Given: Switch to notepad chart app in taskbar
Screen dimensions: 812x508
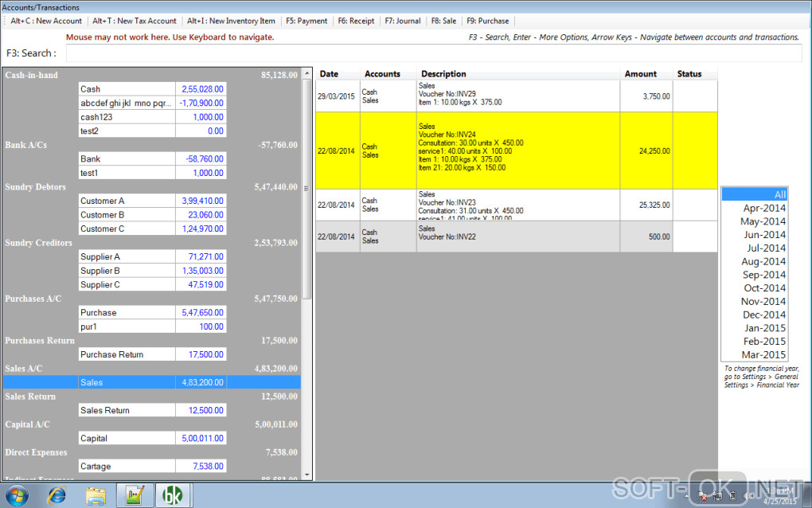Looking at the screenshot, I should (x=135, y=495).
